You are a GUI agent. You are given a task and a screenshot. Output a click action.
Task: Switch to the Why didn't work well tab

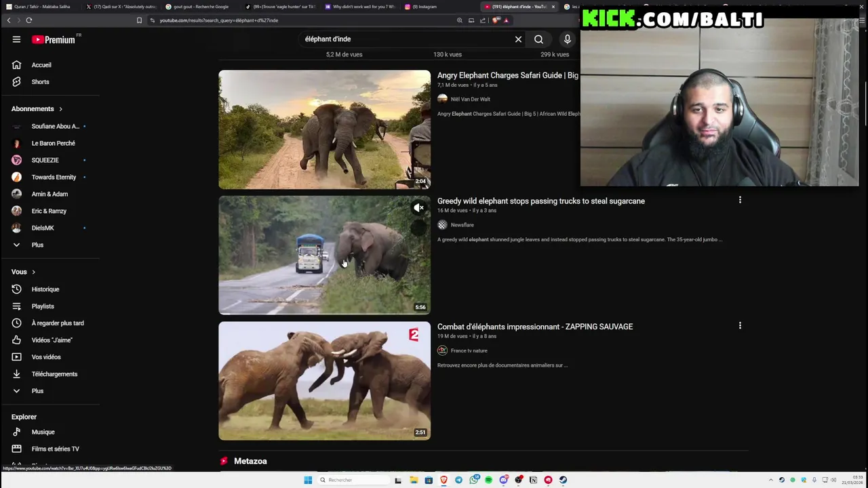pyautogui.click(x=360, y=7)
